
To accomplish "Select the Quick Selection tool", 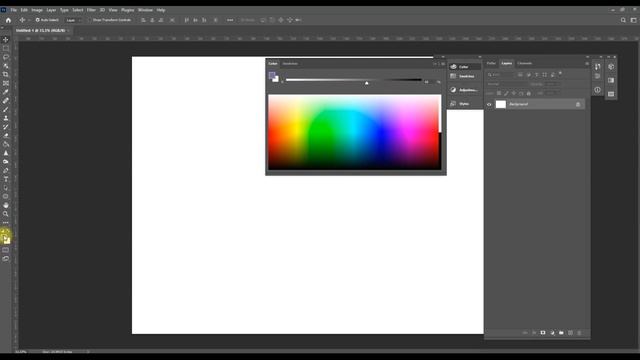I will [x=6, y=66].
